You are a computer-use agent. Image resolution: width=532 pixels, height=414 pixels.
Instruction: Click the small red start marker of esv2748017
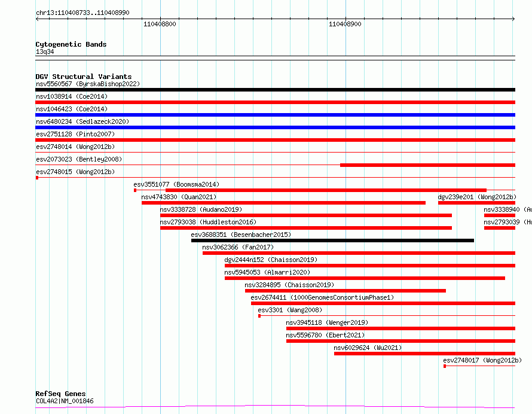coord(445,366)
